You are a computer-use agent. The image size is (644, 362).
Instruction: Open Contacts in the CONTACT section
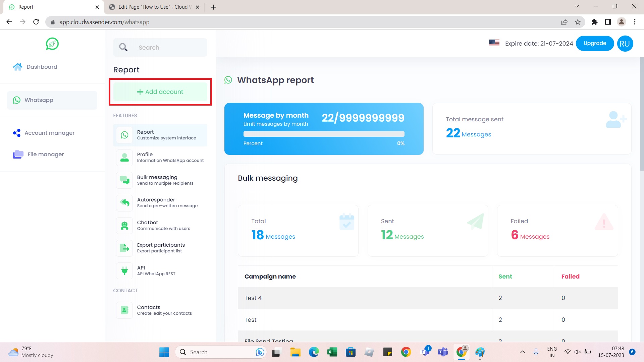pos(160,310)
